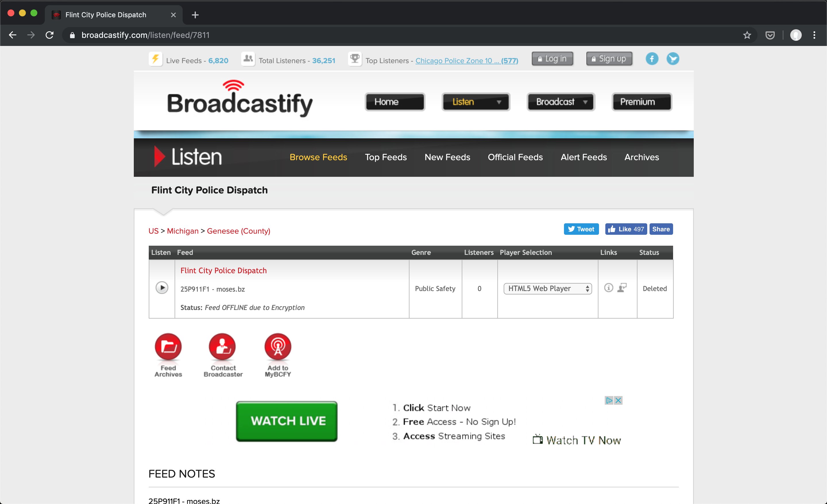Bookmark this page with the star icon

pos(747,35)
